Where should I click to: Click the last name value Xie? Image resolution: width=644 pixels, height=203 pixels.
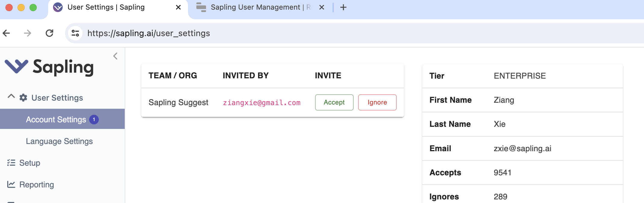pyautogui.click(x=500, y=124)
